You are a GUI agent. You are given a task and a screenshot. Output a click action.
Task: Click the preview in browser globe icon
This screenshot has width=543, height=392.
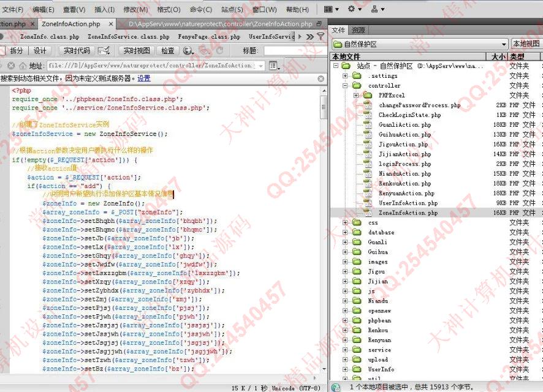(188, 51)
